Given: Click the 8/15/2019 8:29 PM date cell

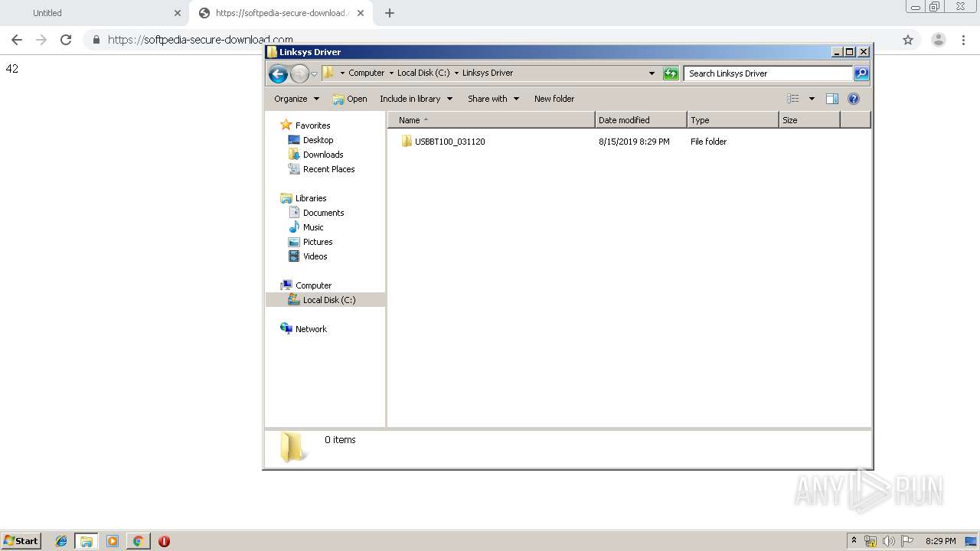Looking at the screenshot, I should [634, 142].
